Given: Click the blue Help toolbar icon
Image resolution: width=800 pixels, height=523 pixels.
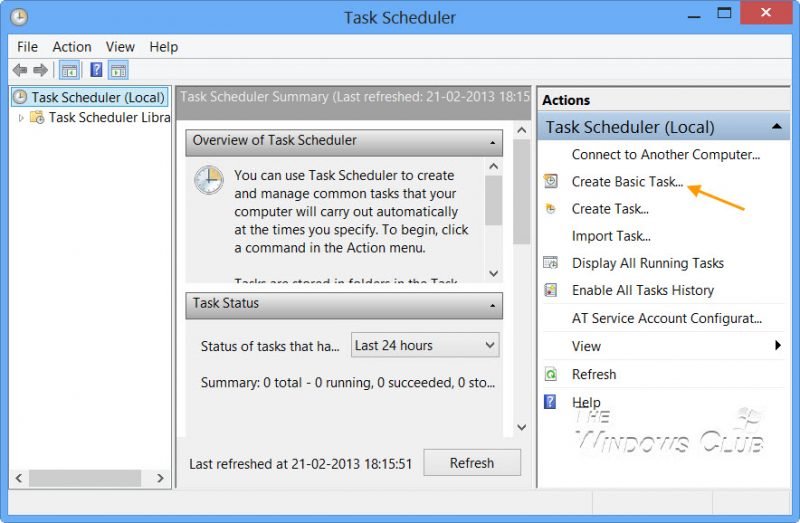Looking at the screenshot, I should (96, 70).
